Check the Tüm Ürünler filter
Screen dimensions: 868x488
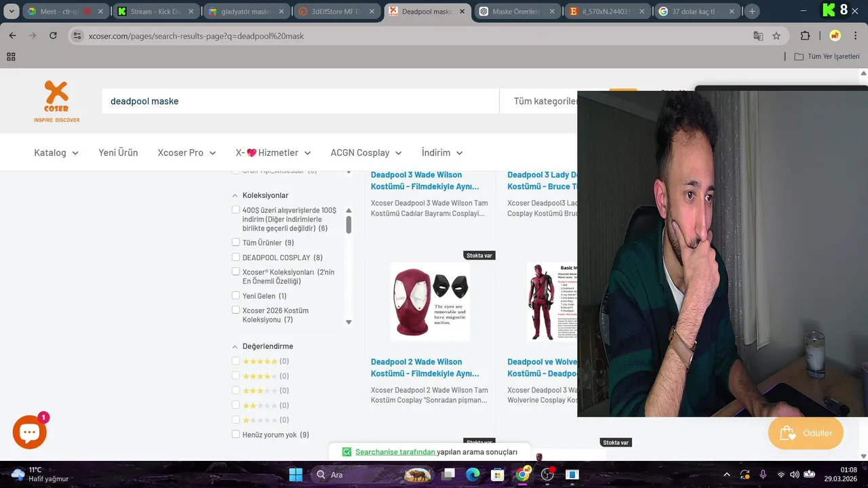click(x=236, y=243)
